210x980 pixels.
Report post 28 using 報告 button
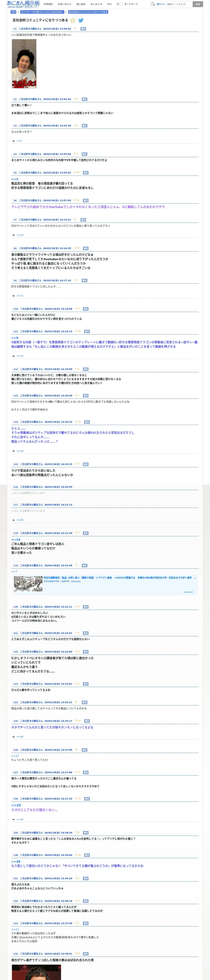pos(87,799)
